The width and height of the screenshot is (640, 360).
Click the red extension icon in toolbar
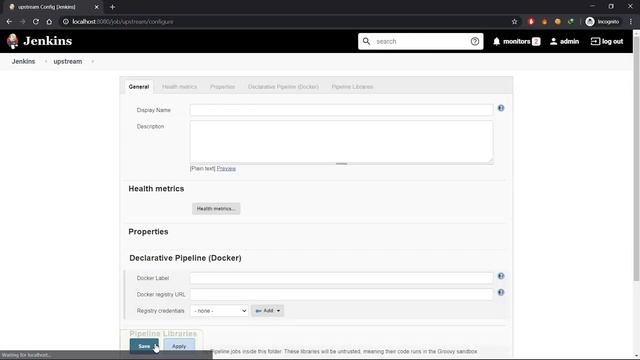(531, 22)
